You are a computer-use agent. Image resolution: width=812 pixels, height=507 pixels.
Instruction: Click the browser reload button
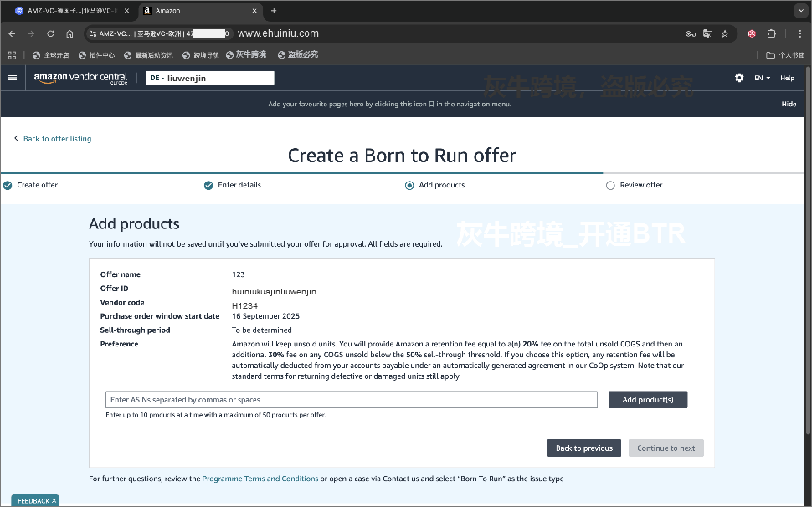50,34
